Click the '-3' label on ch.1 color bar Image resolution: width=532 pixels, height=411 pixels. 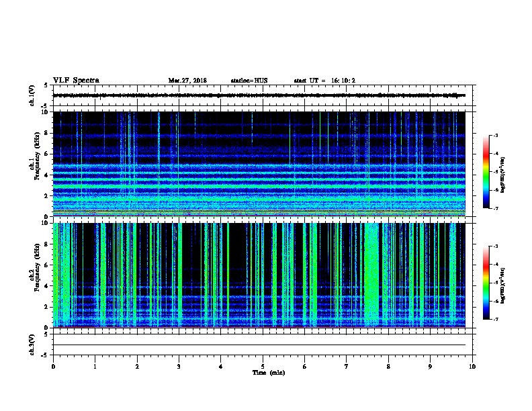(x=496, y=135)
